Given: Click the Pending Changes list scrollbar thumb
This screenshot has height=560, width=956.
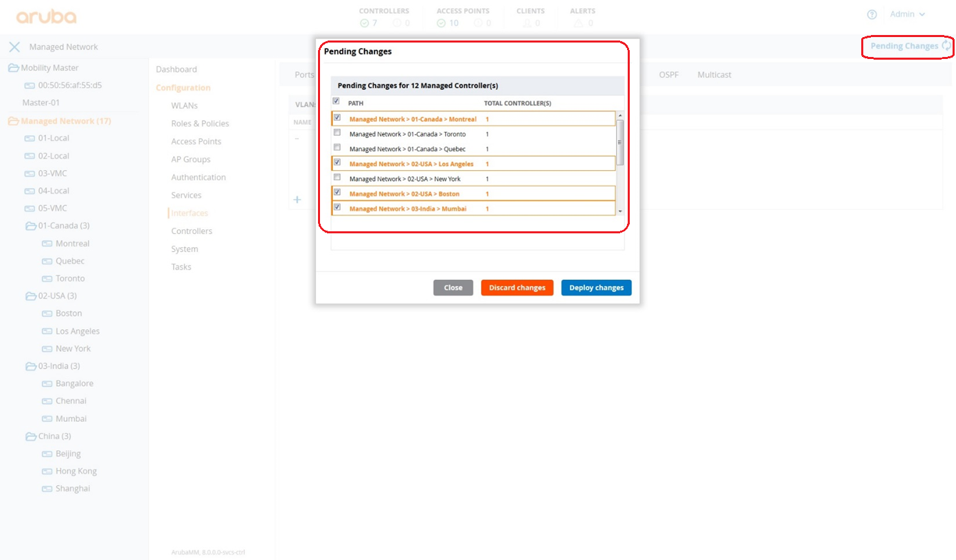Looking at the screenshot, I should [620, 143].
